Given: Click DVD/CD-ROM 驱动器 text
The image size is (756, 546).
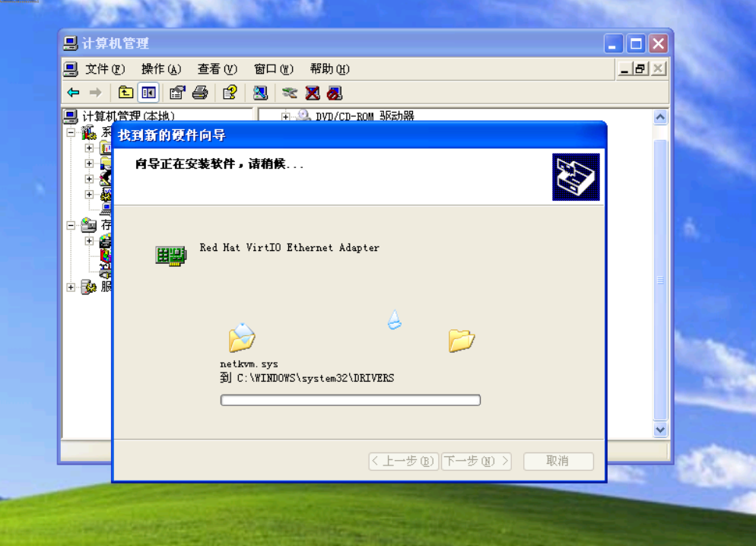Looking at the screenshot, I should click(x=364, y=116).
